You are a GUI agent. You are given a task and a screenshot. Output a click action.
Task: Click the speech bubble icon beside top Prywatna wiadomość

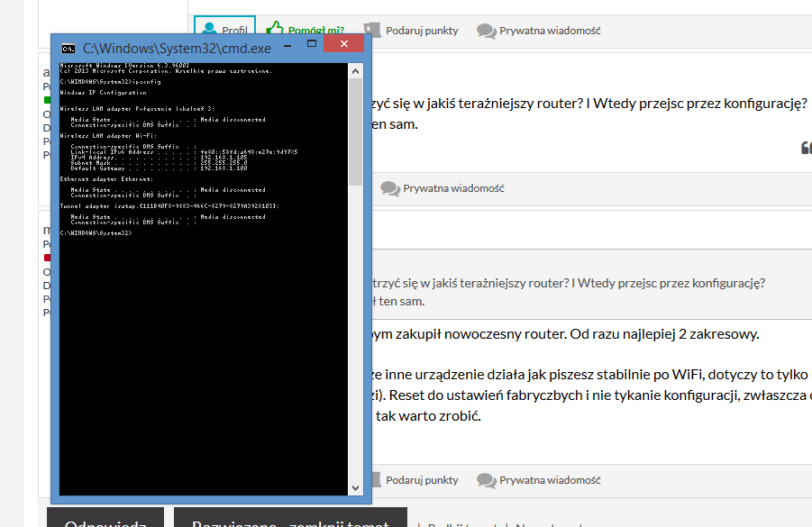coord(487,31)
